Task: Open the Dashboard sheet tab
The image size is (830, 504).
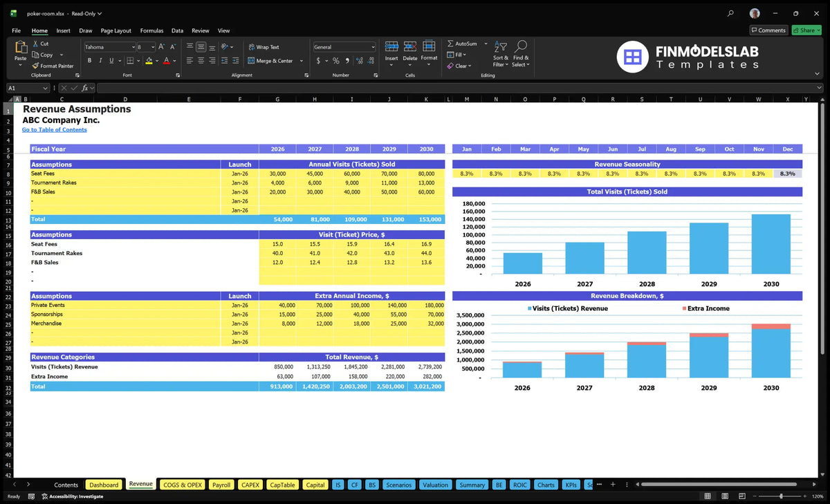Action: coord(104,485)
